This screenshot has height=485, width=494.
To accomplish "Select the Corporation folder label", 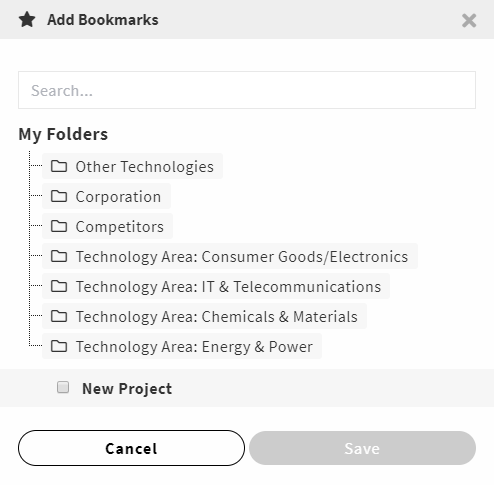I will [x=118, y=196].
